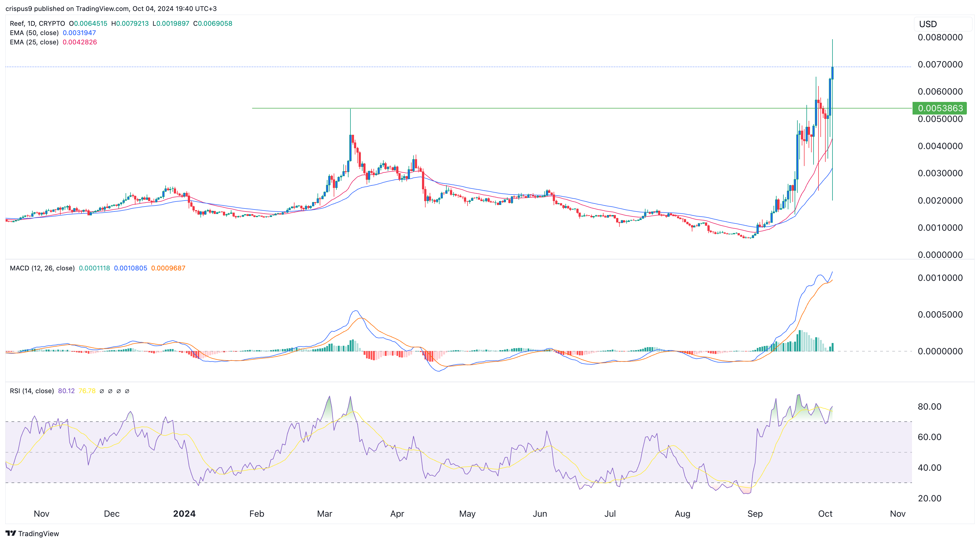The image size is (980, 543).
Task: Click the 40.00 RSI axis label
Action: click(x=929, y=468)
